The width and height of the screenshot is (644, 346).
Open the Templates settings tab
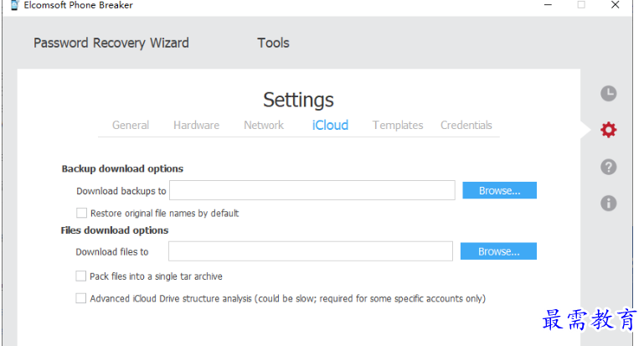pos(398,125)
